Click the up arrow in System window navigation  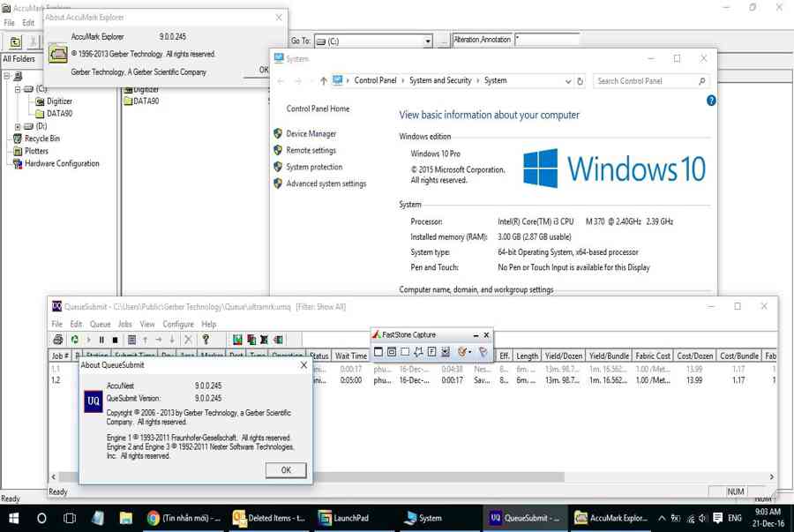323,81
